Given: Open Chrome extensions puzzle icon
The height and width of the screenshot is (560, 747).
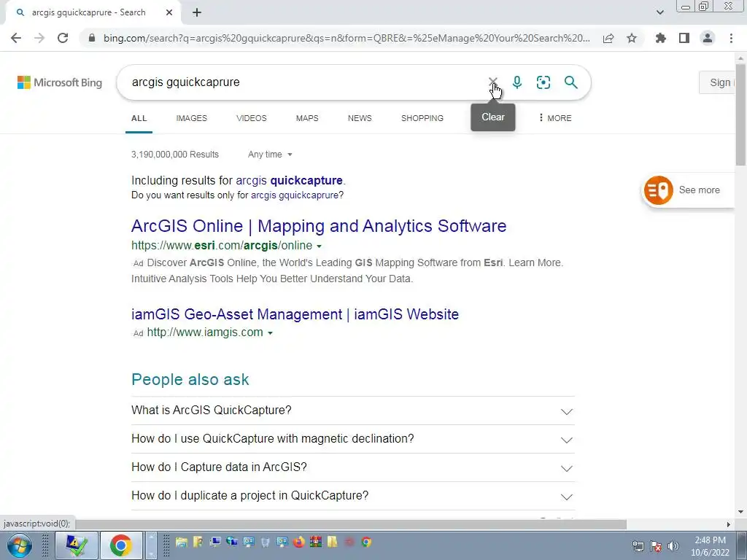Looking at the screenshot, I should coord(661,38).
